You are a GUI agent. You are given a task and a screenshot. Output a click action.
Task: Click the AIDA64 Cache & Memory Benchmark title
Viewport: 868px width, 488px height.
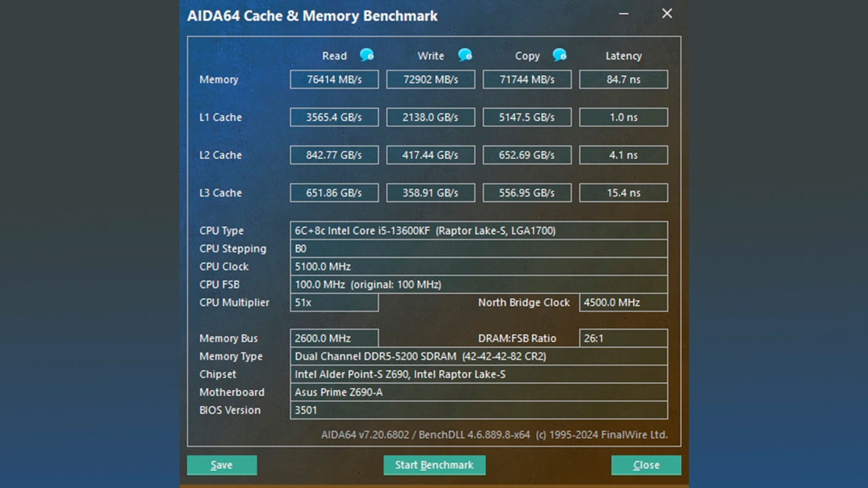[313, 16]
